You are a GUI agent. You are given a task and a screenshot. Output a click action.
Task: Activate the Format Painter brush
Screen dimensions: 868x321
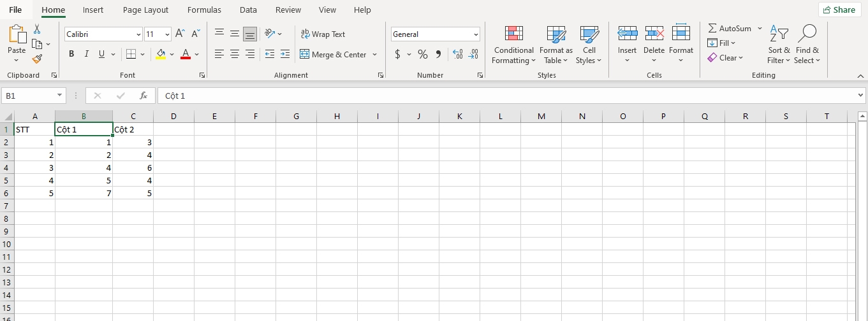pyautogui.click(x=37, y=59)
